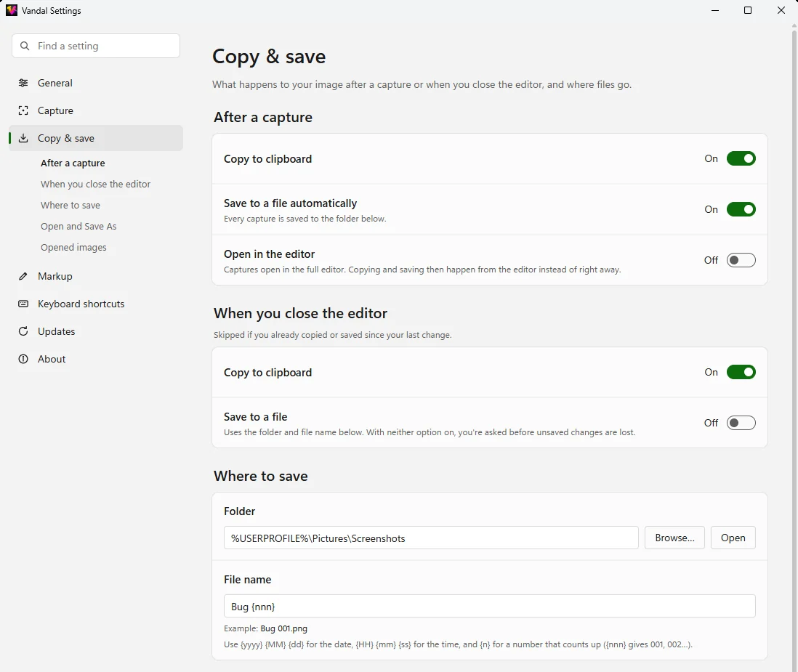Click the About info icon
This screenshot has width=798, height=672.
(x=23, y=359)
